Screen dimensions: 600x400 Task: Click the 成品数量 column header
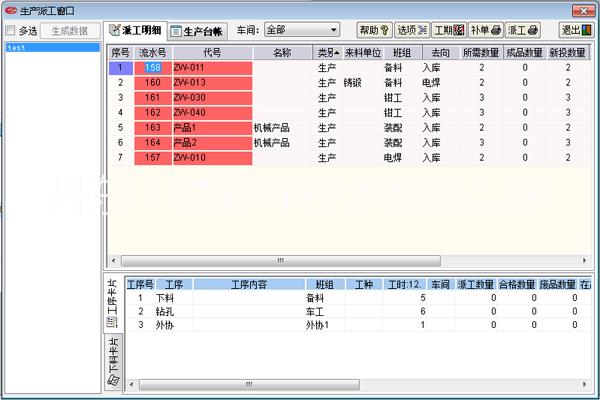point(525,53)
